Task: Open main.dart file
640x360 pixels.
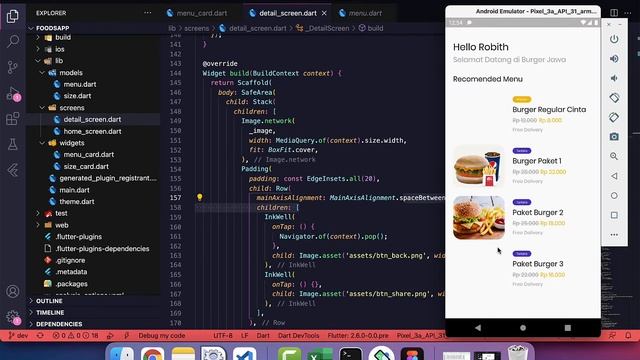Action: (x=74, y=190)
